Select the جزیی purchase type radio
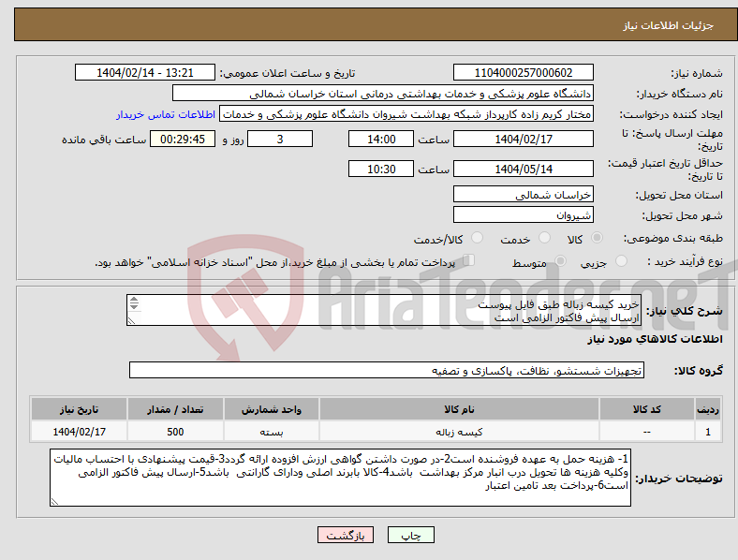This screenshot has width=738, height=560. [621, 260]
